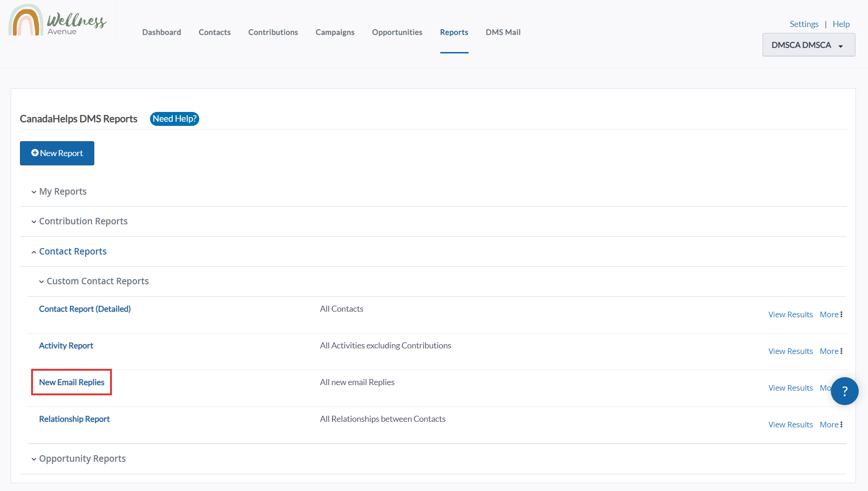This screenshot has width=868, height=491.
Task: View Results for New Email Replies
Action: coord(790,388)
